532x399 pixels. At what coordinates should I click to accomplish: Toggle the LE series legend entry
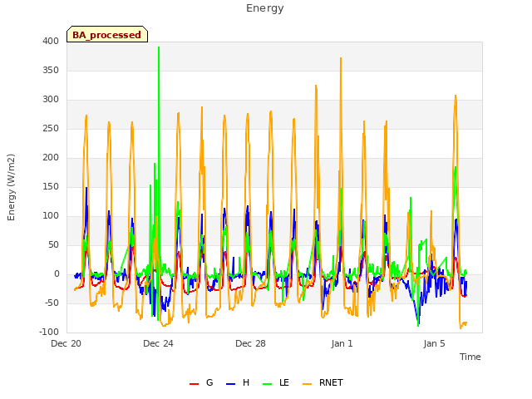coord(276,382)
